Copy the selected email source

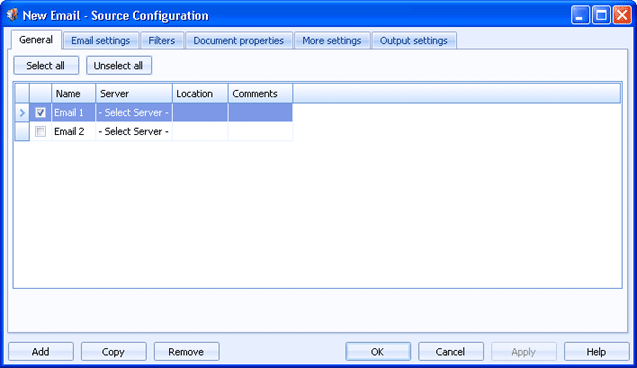click(113, 351)
